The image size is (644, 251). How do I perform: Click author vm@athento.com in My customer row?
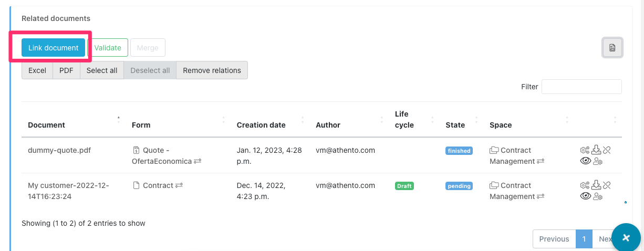[x=345, y=185]
